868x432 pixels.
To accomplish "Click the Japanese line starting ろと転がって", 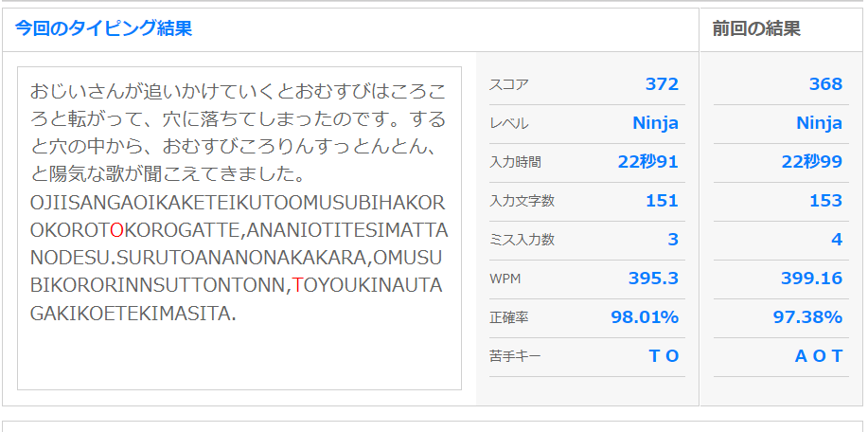I will 238,119.
